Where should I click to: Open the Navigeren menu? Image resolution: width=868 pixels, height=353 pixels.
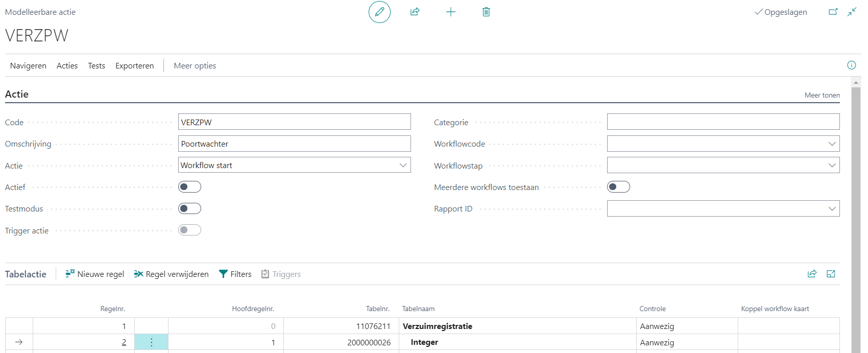(x=28, y=65)
